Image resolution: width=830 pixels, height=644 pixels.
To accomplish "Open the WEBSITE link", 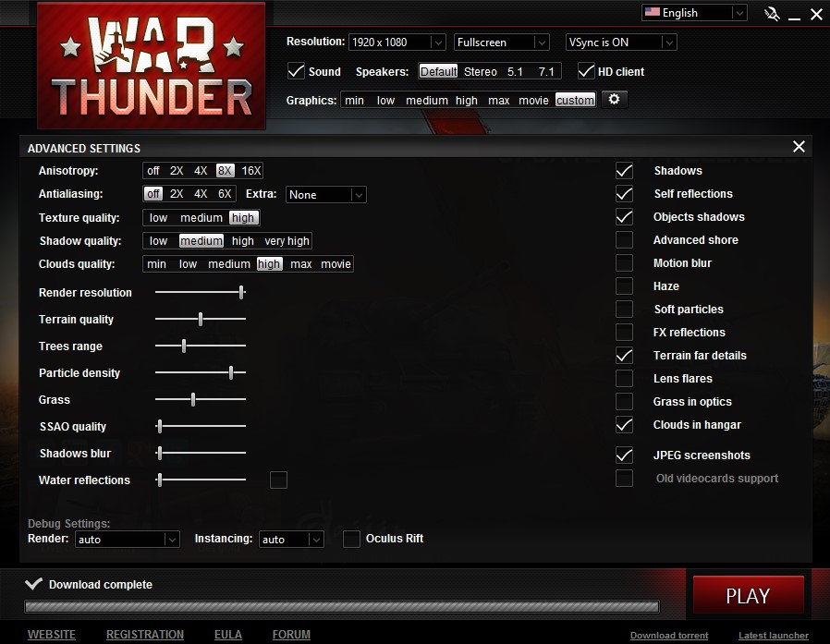I will [52, 634].
